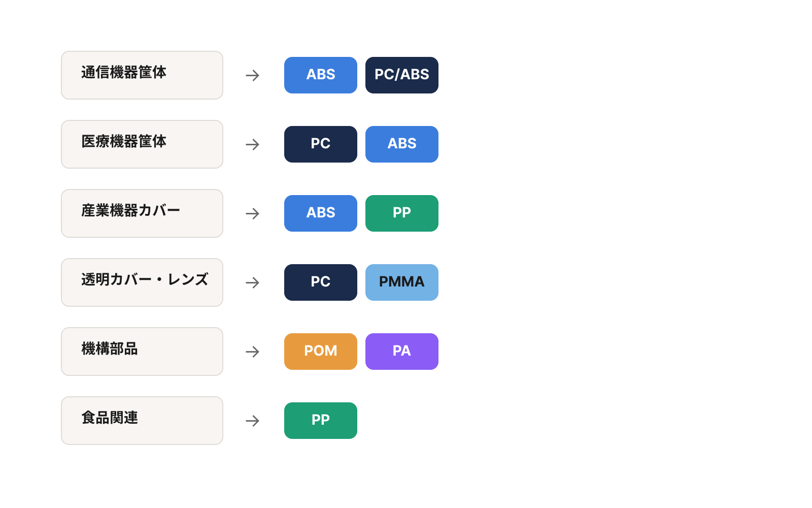Click the arrow beside 医療機器筐体
812x508 pixels.
[252, 144]
